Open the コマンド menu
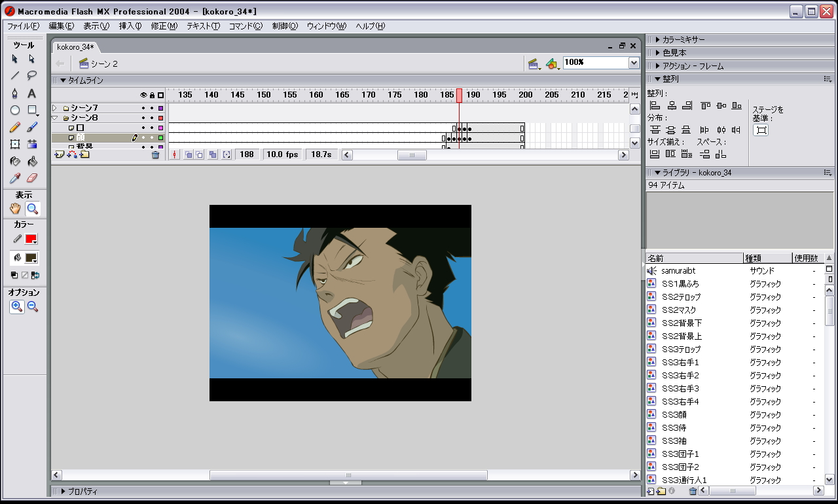The width and height of the screenshot is (838, 504). tap(246, 26)
